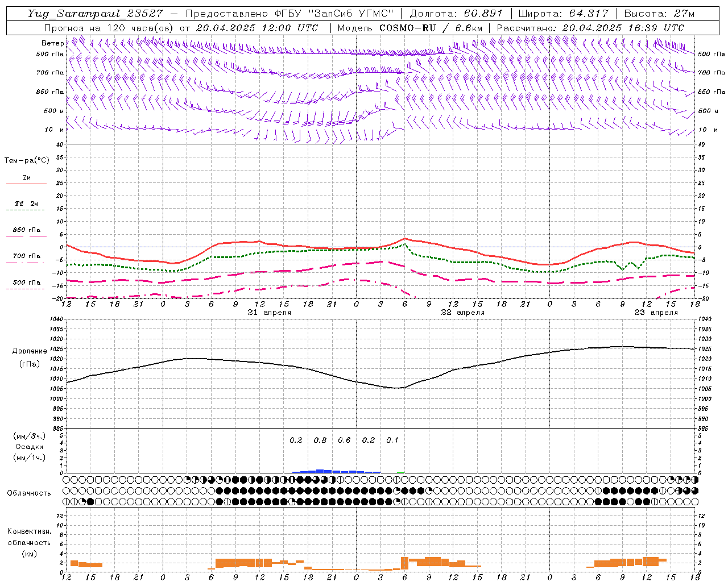Select the (мм/1ч.) precipitation unit label
728x582 pixels.
(x=30, y=458)
